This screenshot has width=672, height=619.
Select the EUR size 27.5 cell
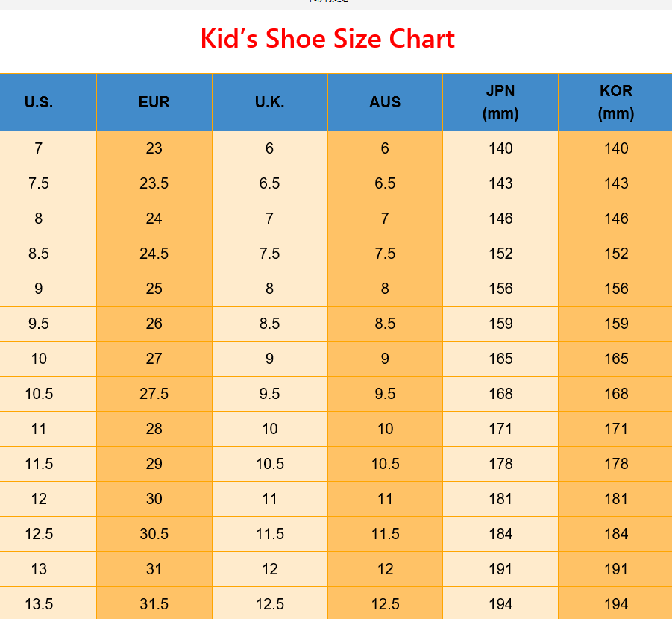point(154,394)
